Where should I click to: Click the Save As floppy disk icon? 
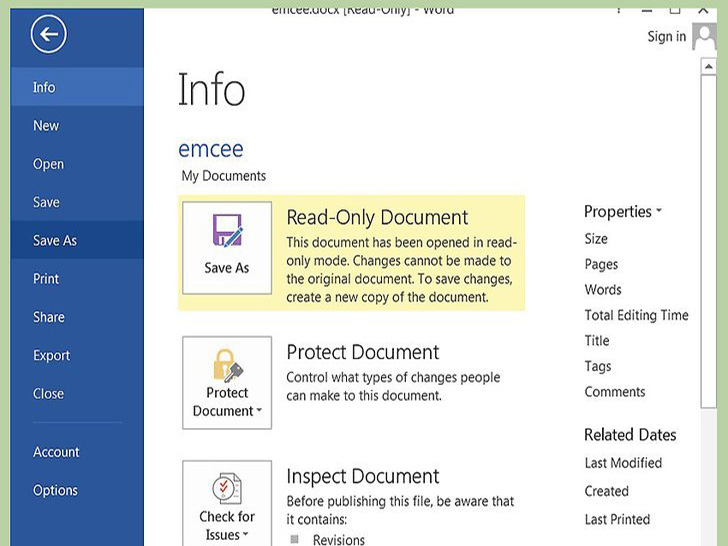[228, 230]
